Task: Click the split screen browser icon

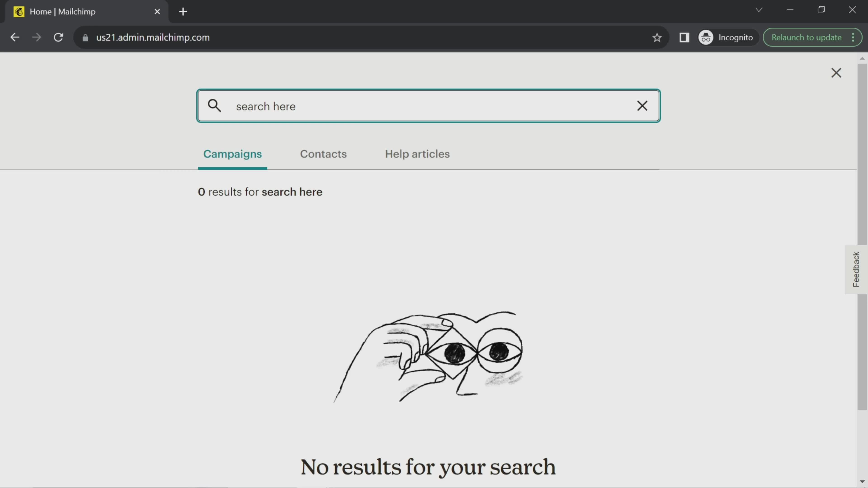Action: tap(684, 37)
